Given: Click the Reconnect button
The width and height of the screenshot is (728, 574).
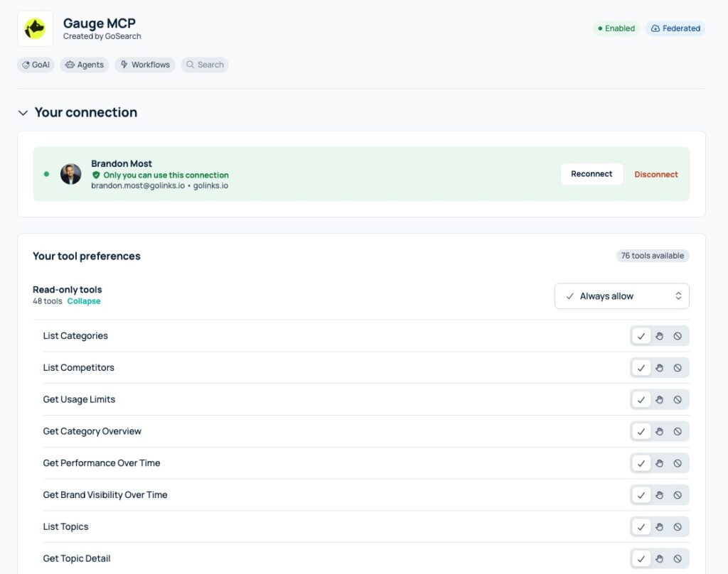Looking at the screenshot, I should coord(591,174).
